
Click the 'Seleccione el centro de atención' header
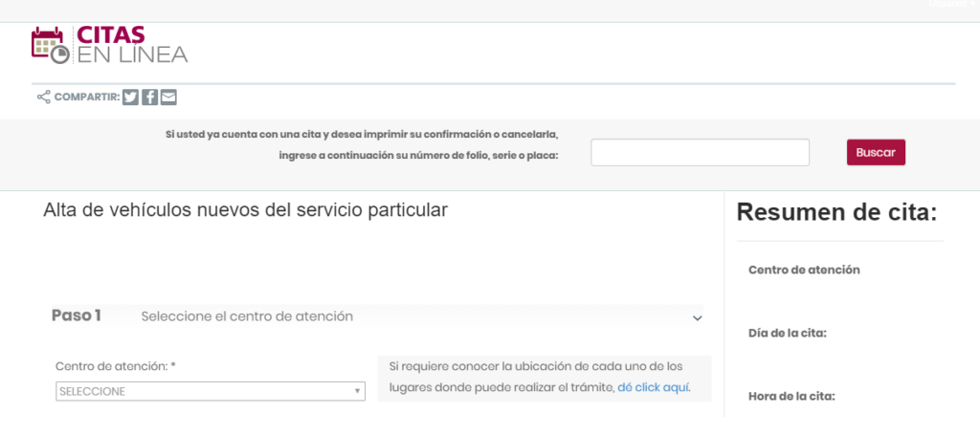[247, 316]
